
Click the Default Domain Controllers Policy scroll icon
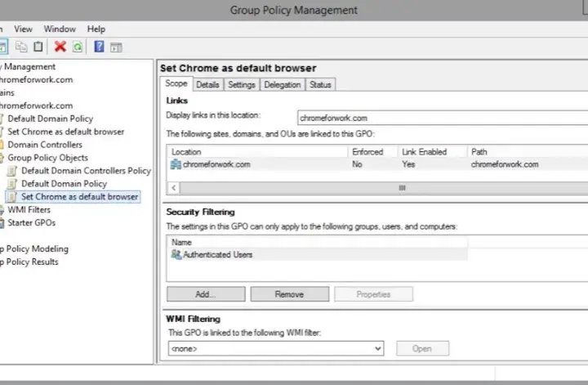(12, 171)
